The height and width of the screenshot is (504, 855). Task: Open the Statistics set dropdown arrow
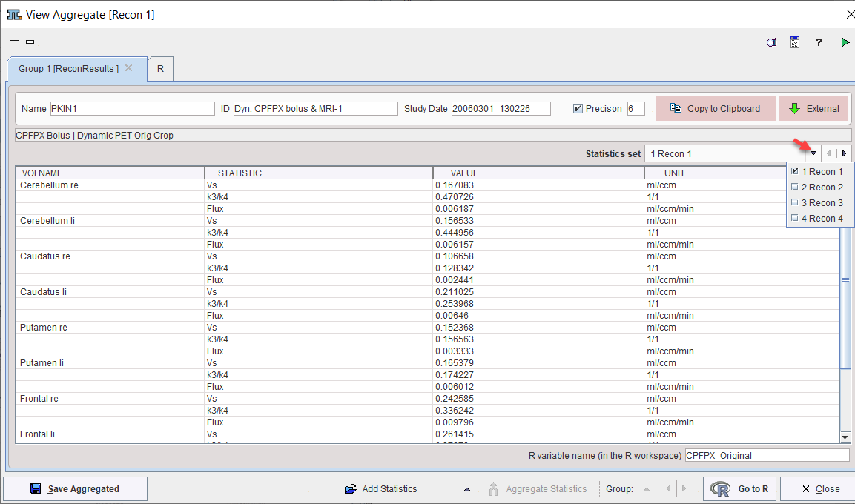(x=813, y=153)
